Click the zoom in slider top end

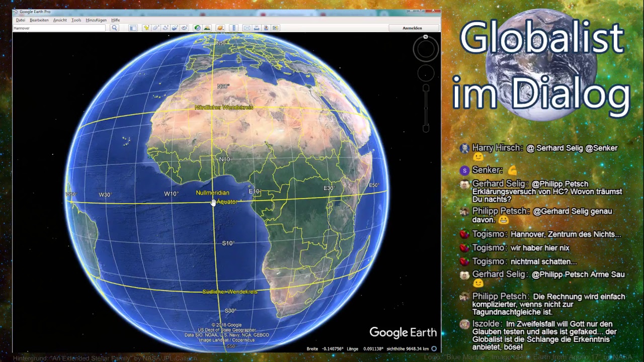tap(426, 88)
